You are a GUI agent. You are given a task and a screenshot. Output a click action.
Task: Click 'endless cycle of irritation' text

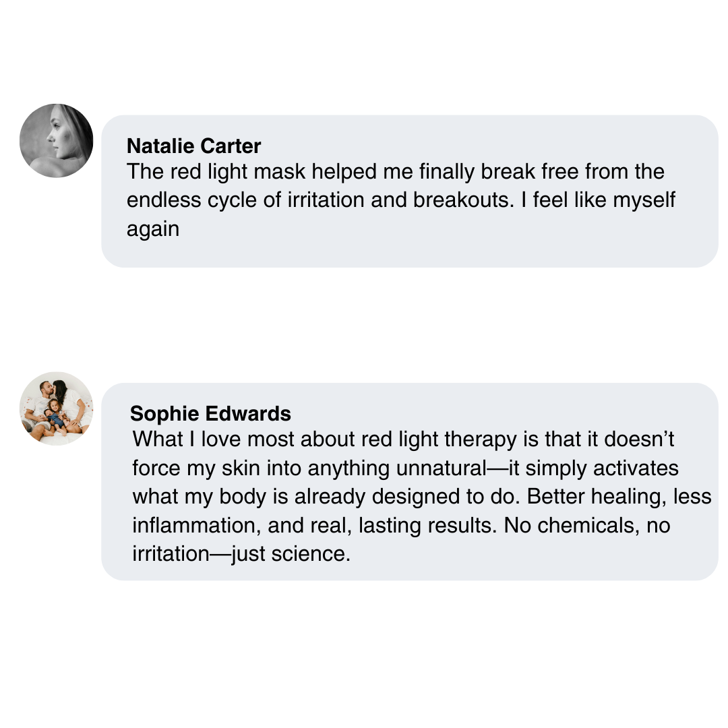click(x=245, y=200)
